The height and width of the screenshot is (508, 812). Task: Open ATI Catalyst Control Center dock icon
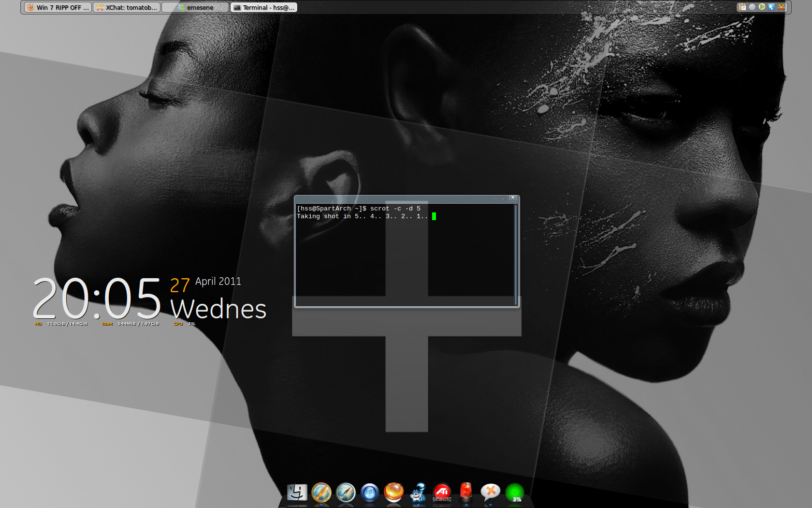442,493
